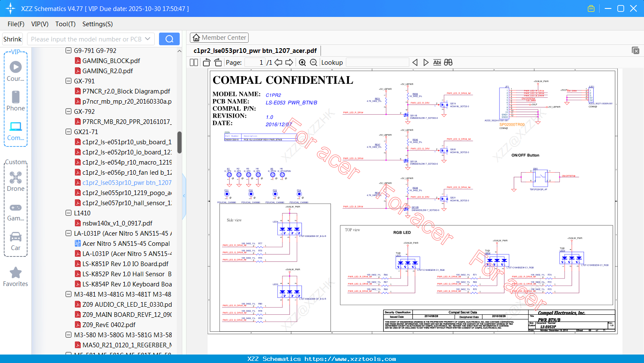The height and width of the screenshot is (363, 644).
Task: Click the Lookup text field
Action: tap(377, 62)
